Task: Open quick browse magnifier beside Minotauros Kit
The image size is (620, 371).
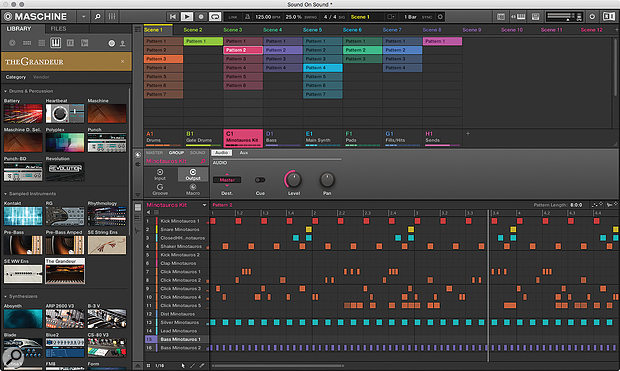Action: click(203, 161)
